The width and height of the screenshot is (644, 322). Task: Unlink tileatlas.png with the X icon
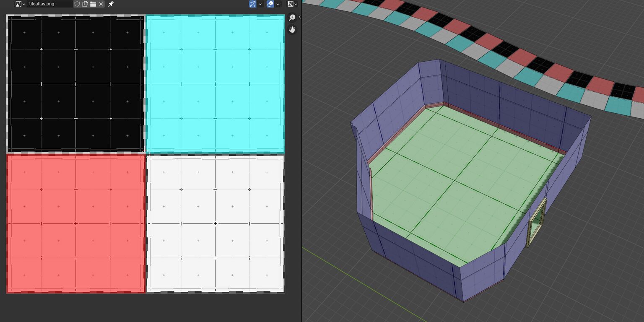coord(101,4)
